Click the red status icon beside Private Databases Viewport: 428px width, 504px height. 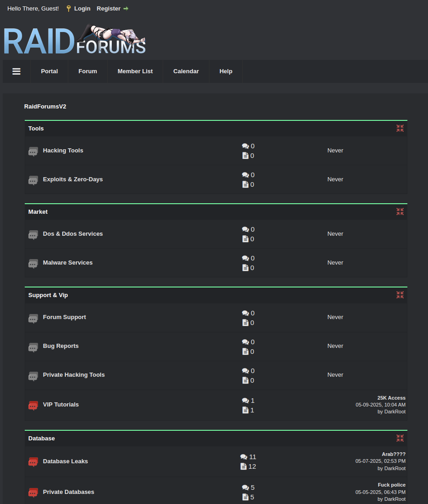tap(33, 493)
